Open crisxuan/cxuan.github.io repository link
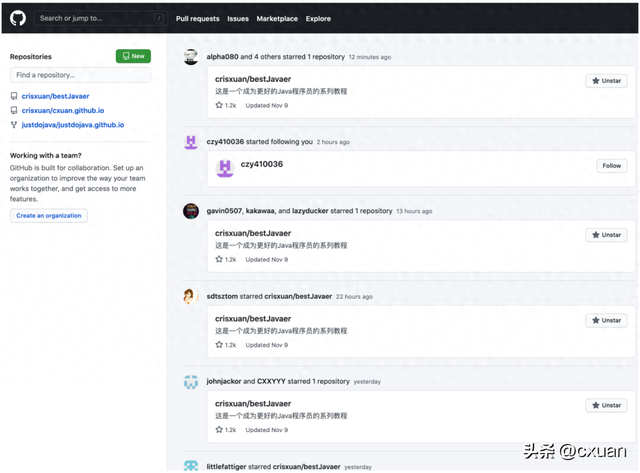Screen dimensions: 640x473 [63, 111]
